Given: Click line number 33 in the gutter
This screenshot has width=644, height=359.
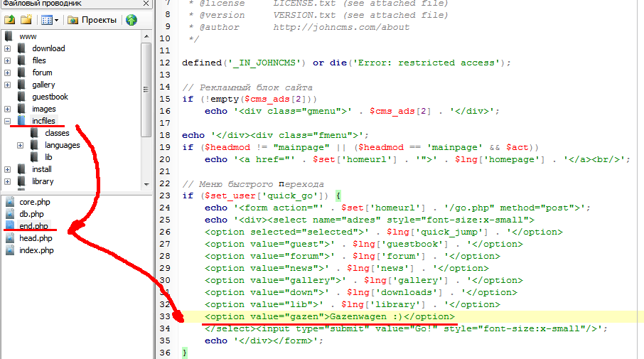Looking at the screenshot, I should pyautogui.click(x=165, y=316).
